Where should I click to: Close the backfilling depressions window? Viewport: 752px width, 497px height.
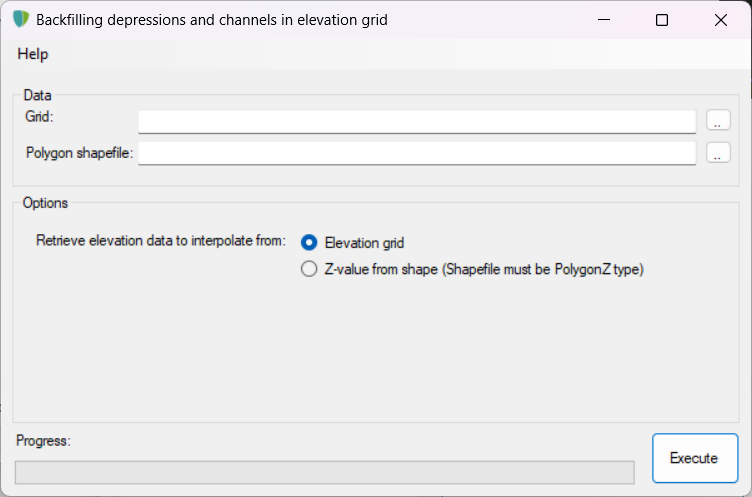(x=718, y=20)
